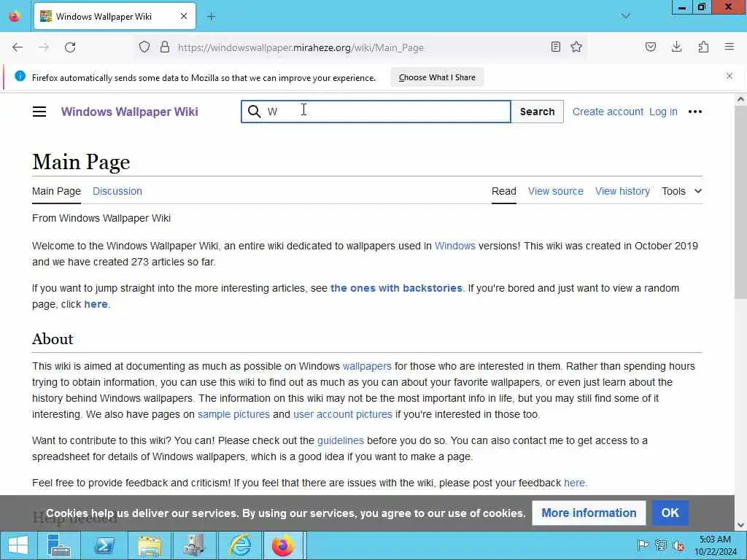The height and width of the screenshot is (560, 747).
Task: Bookmark this page with the star icon
Action: pyautogui.click(x=576, y=47)
